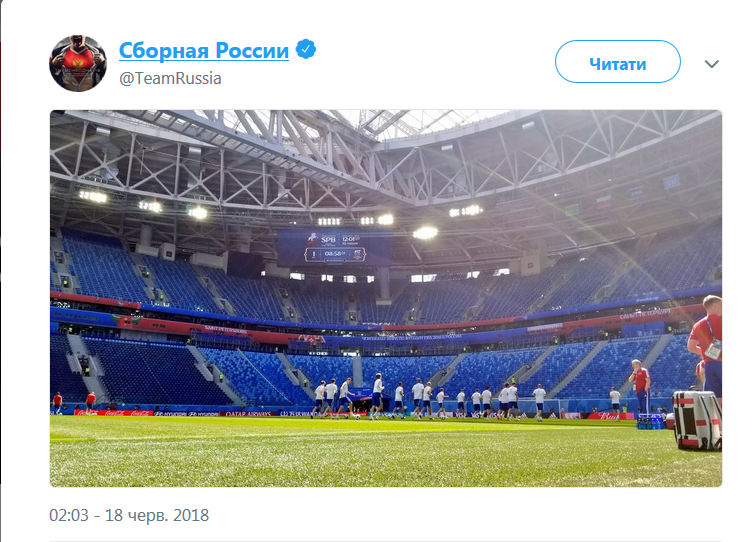755x542 pixels.
Task: Click the blue verified badge icon
Action: click(308, 50)
